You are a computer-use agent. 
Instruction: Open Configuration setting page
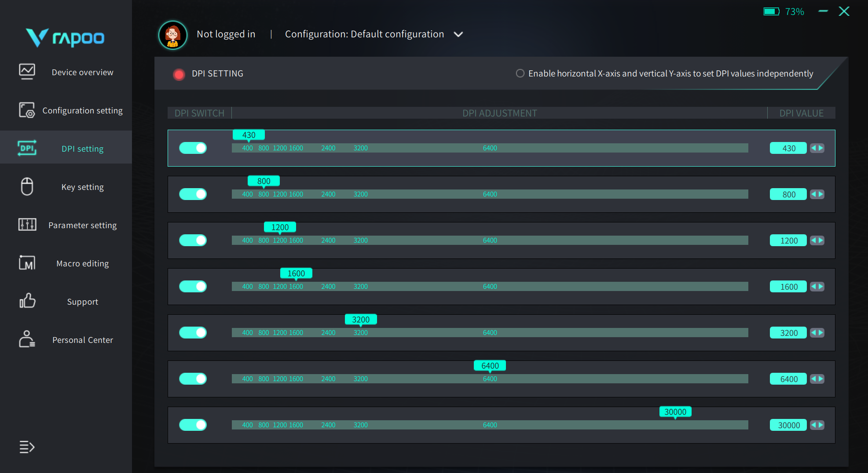82,110
